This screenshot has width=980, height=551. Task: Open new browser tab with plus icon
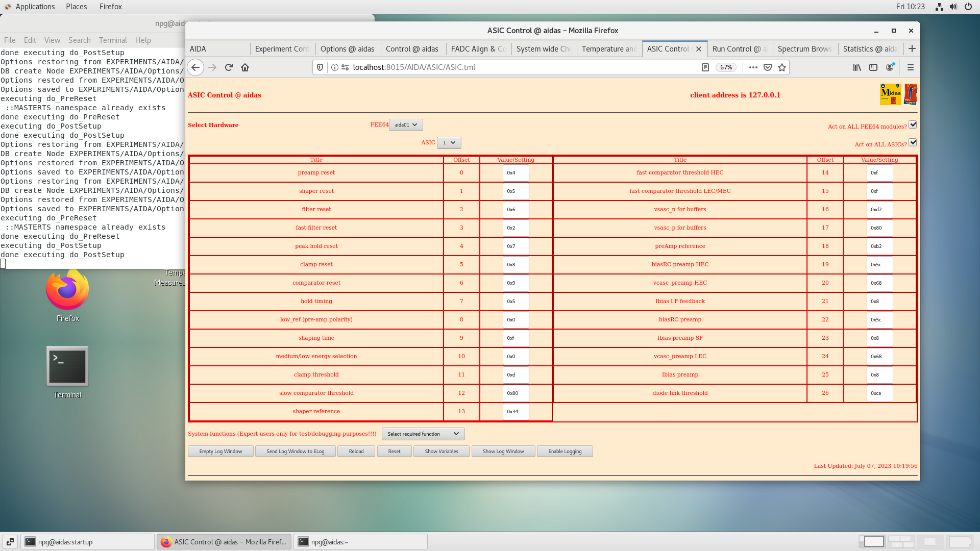912,48
